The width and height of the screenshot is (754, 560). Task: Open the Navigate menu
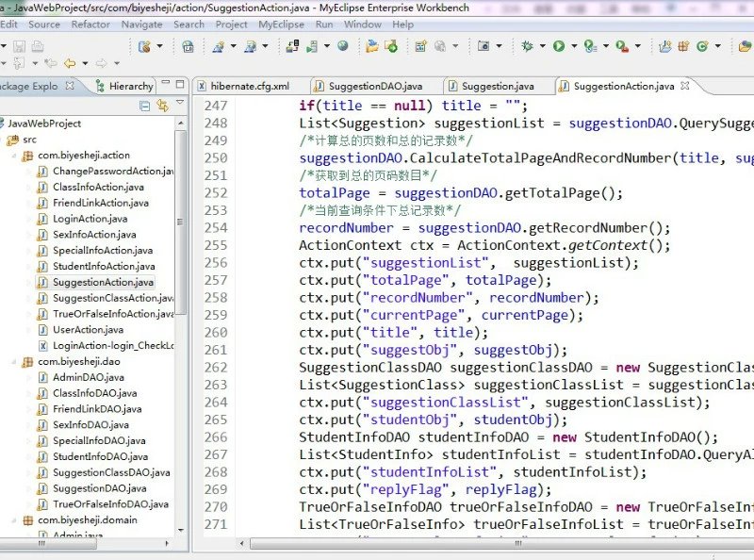pyautogui.click(x=141, y=25)
